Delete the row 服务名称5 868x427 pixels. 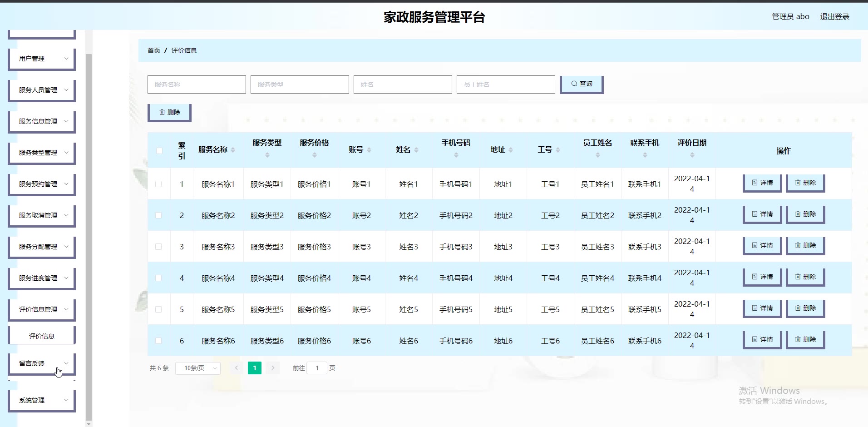805,308
